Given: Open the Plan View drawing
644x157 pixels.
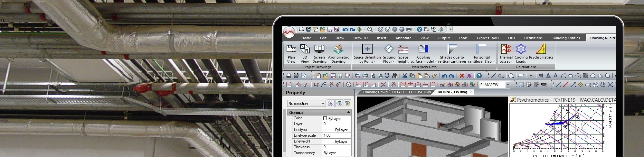Looking at the screenshot, I should tap(291, 54).
